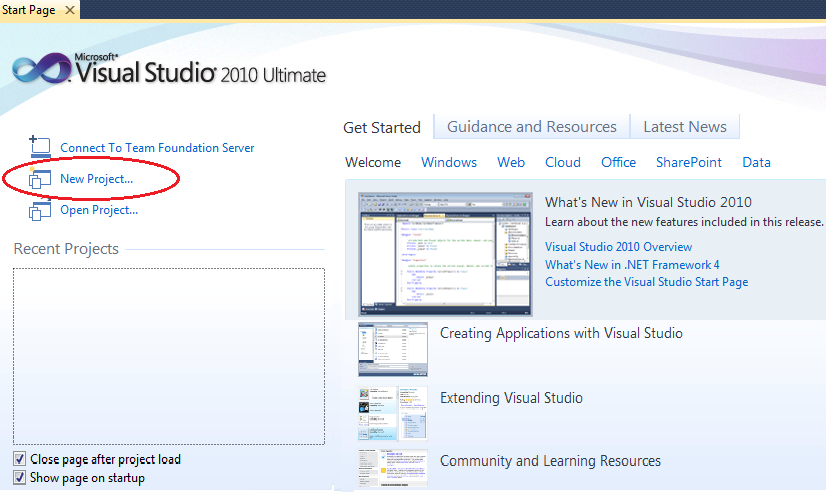Image resolution: width=826 pixels, height=492 pixels.
Task: Uncheck Show page on startup
Action: (19, 477)
